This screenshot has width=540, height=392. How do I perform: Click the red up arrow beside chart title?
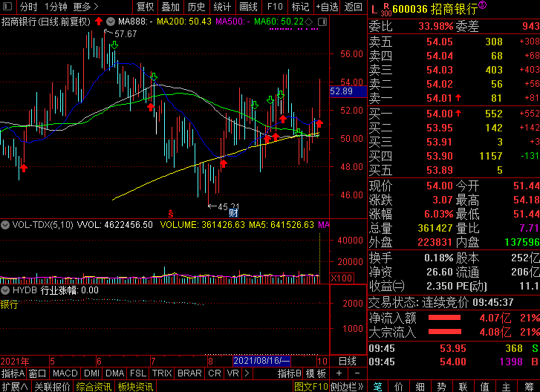[99, 22]
